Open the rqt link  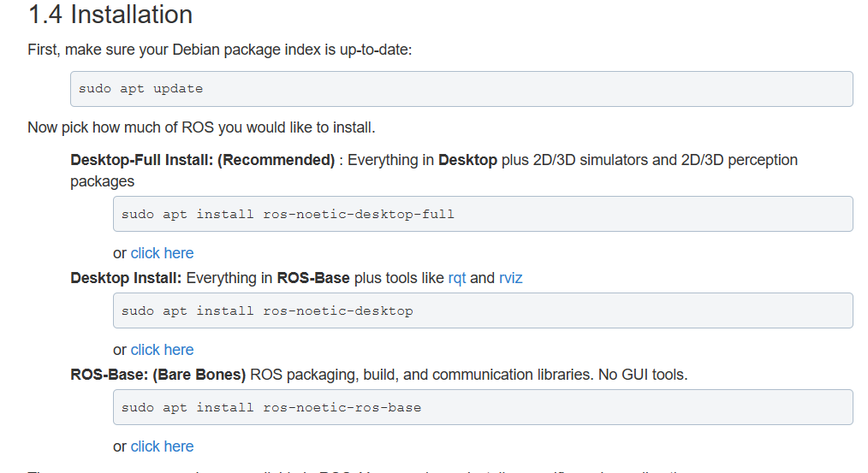click(457, 278)
